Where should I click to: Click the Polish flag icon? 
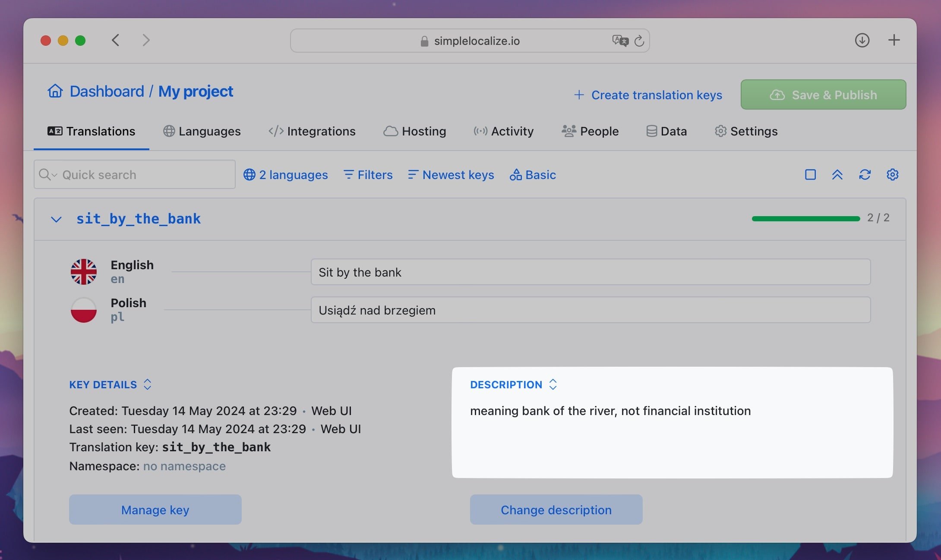click(84, 310)
